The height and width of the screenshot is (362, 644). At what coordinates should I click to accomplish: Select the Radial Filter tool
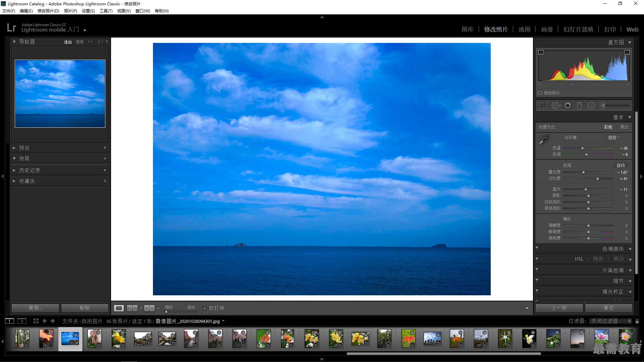[x=591, y=106]
